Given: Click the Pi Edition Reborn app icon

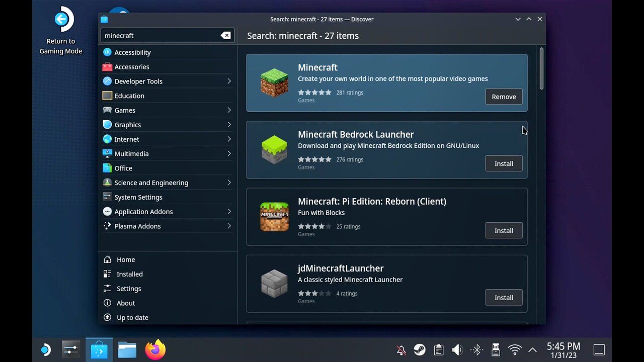Looking at the screenshot, I should pyautogui.click(x=274, y=217).
